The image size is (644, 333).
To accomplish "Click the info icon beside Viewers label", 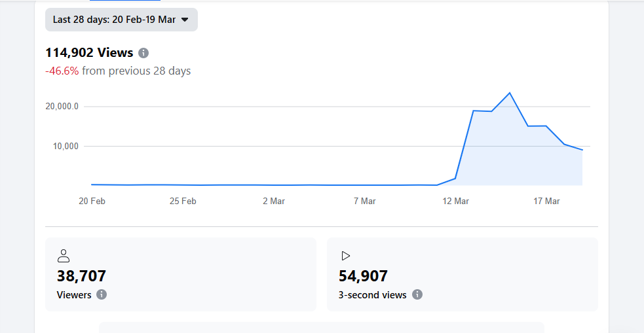I will (x=102, y=295).
